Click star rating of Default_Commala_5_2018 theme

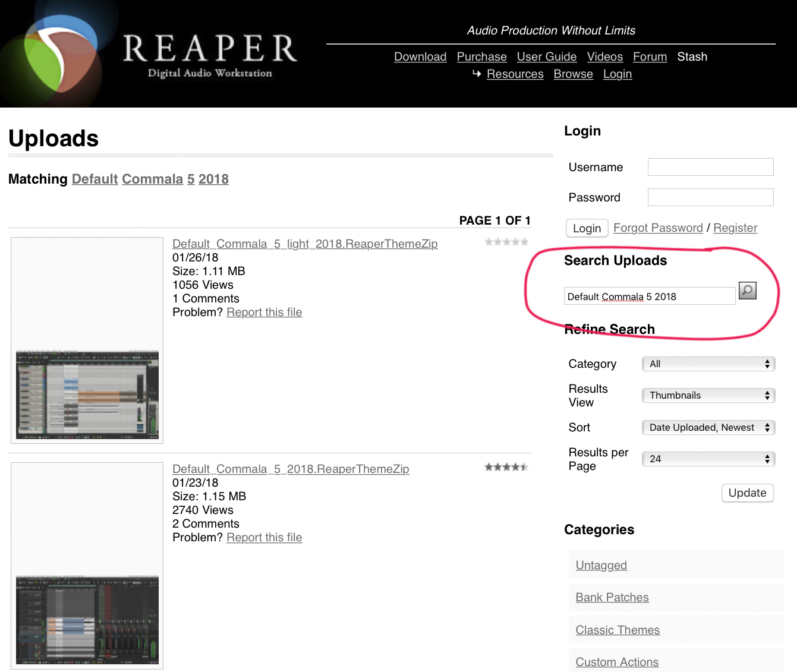(x=506, y=467)
